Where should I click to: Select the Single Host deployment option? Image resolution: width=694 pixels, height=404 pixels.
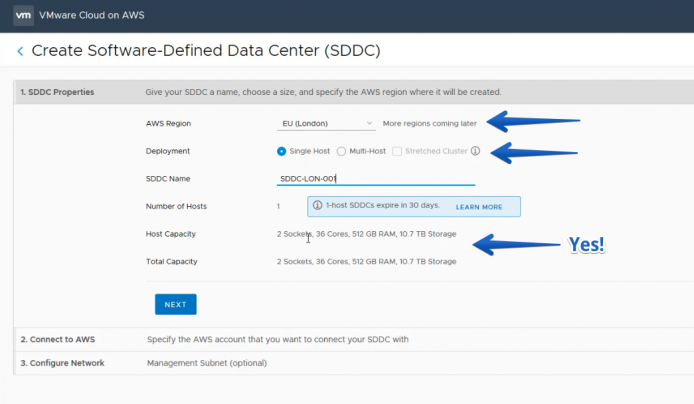tap(281, 151)
